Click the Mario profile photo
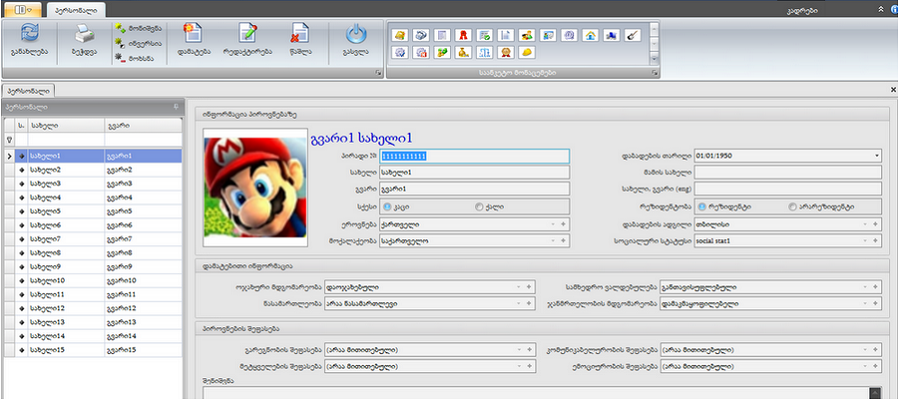This screenshot has height=403, width=900. pyautogui.click(x=241, y=192)
